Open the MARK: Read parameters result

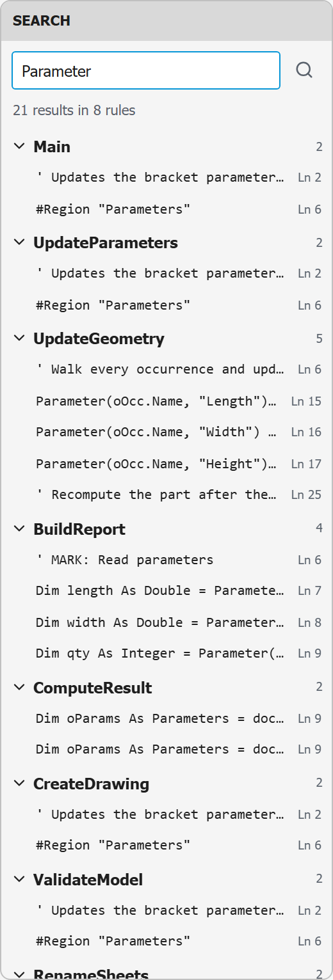(x=166, y=560)
